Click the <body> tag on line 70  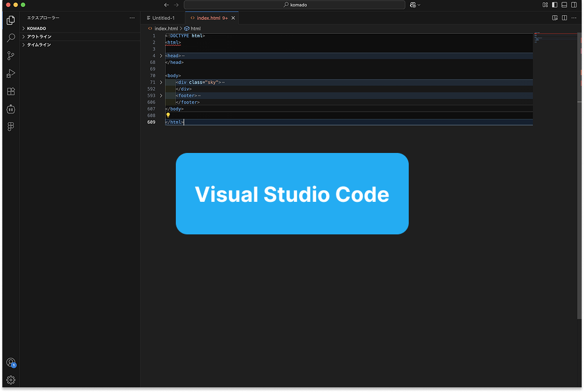click(x=173, y=76)
